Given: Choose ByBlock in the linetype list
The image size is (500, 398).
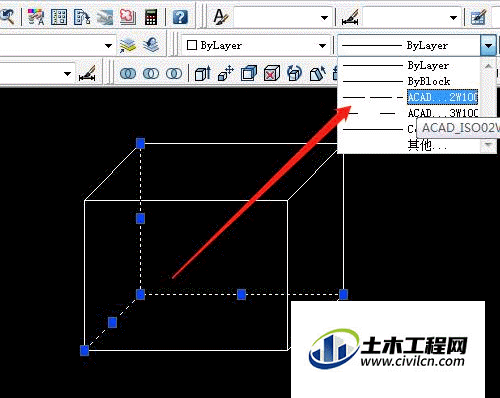Looking at the screenshot, I should (409, 81).
